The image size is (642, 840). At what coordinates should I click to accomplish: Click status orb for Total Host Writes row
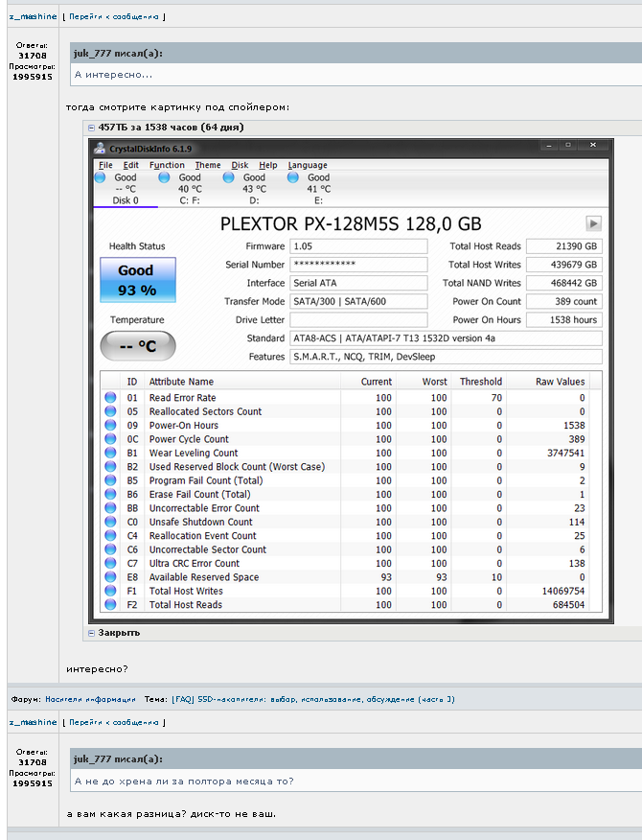pyautogui.click(x=110, y=591)
